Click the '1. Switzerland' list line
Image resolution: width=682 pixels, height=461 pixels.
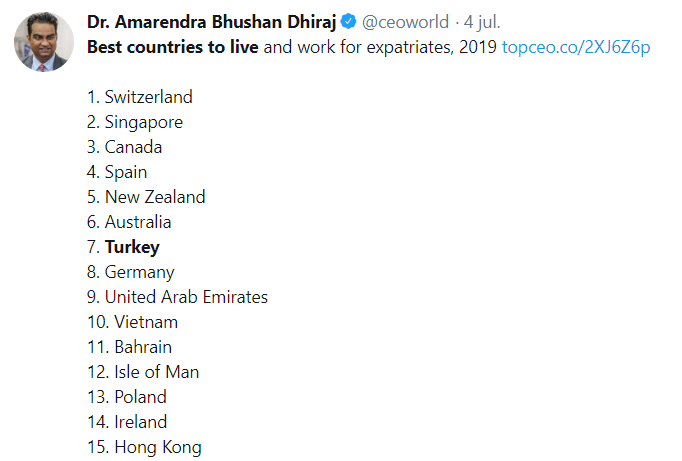tap(140, 97)
